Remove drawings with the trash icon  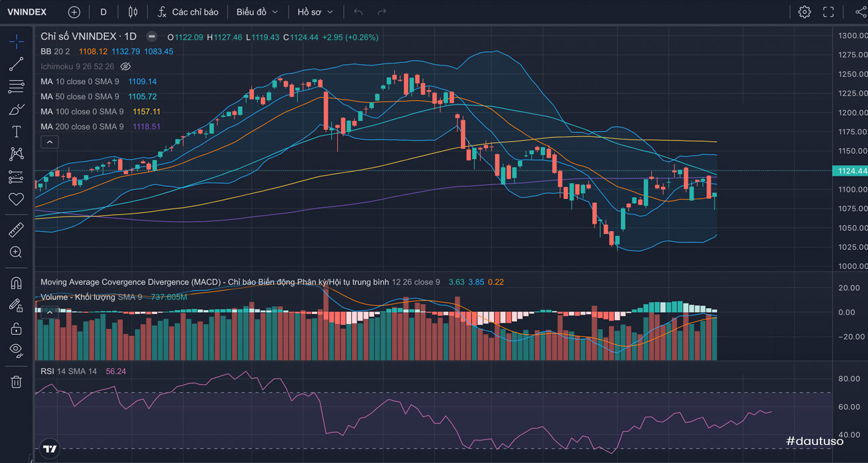(16, 381)
